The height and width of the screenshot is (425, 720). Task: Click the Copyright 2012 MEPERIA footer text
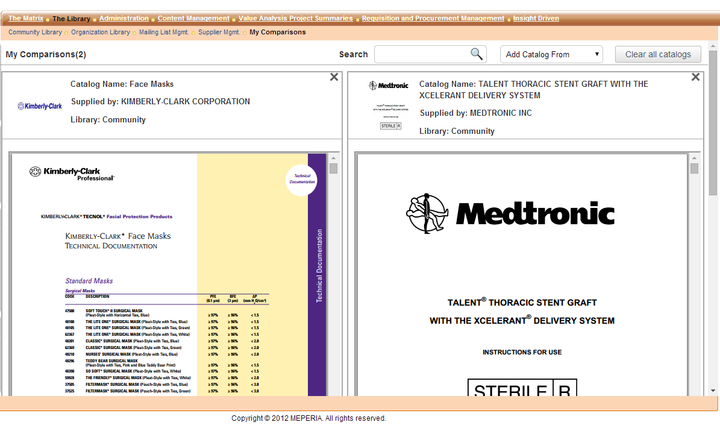point(309,418)
